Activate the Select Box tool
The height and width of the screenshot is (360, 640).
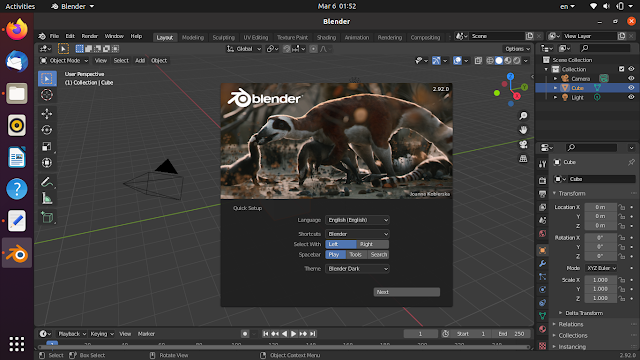(47, 78)
